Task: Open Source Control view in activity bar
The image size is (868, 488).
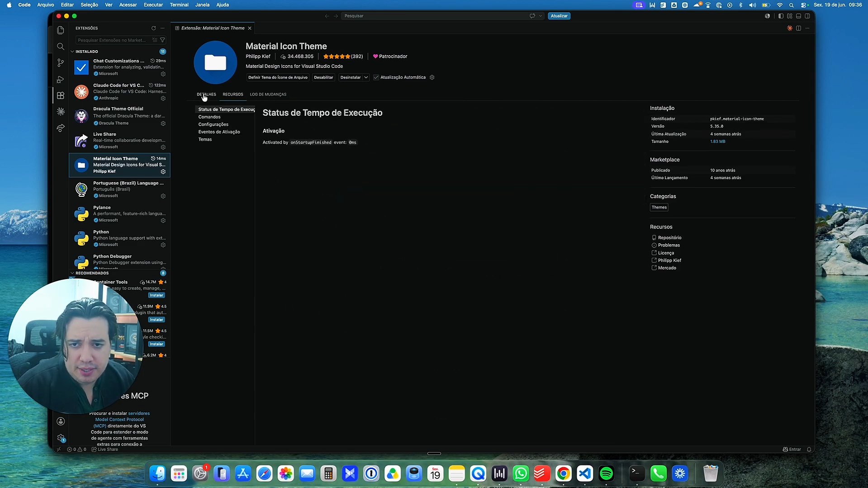Action: (x=61, y=63)
